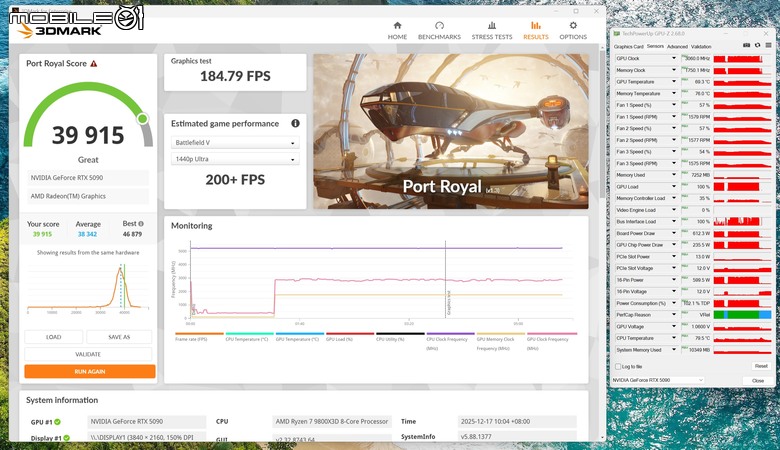Open the Home icon in 3DMark navigation
This screenshot has width=780, height=450.
pos(397,25)
